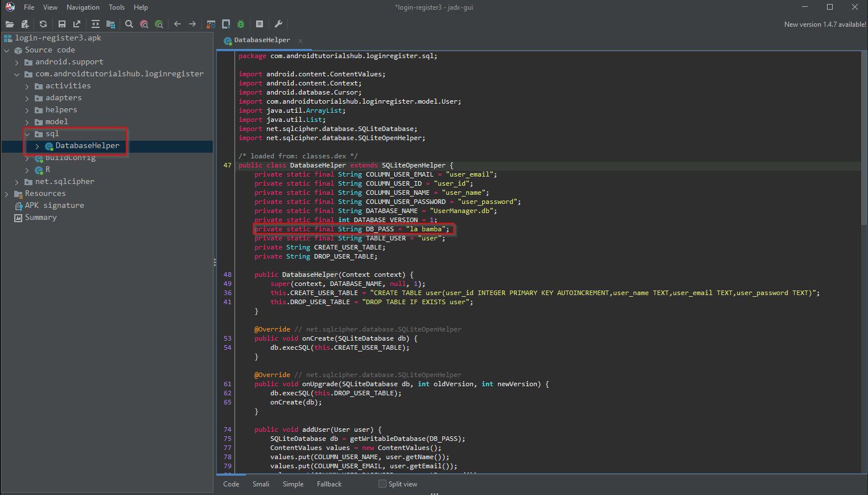Select the net.sqlcipher package label
Image resolution: width=868 pixels, height=495 pixels.
coord(65,182)
